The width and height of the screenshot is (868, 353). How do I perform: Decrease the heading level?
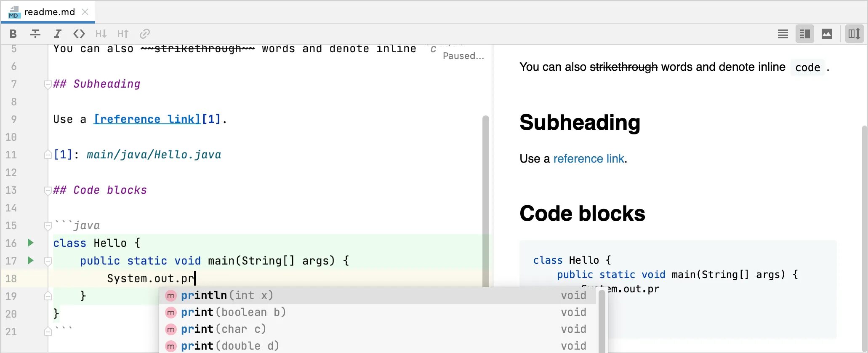[x=101, y=34]
